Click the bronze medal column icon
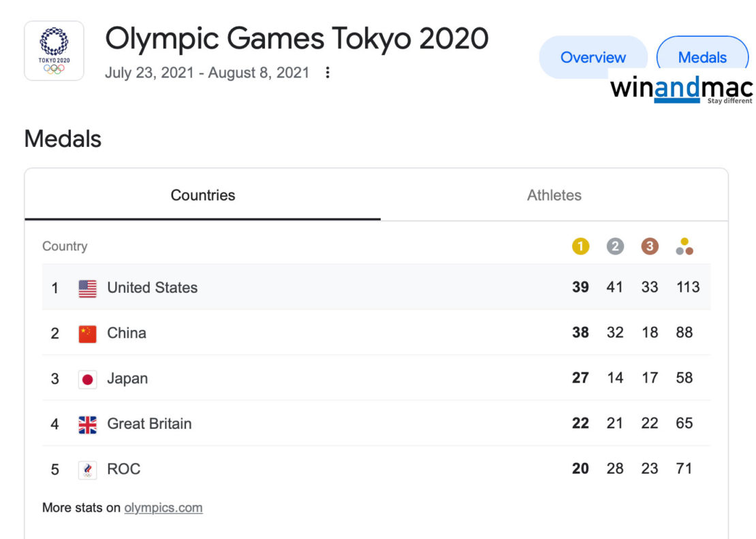The image size is (756, 539). (x=650, y=246)
